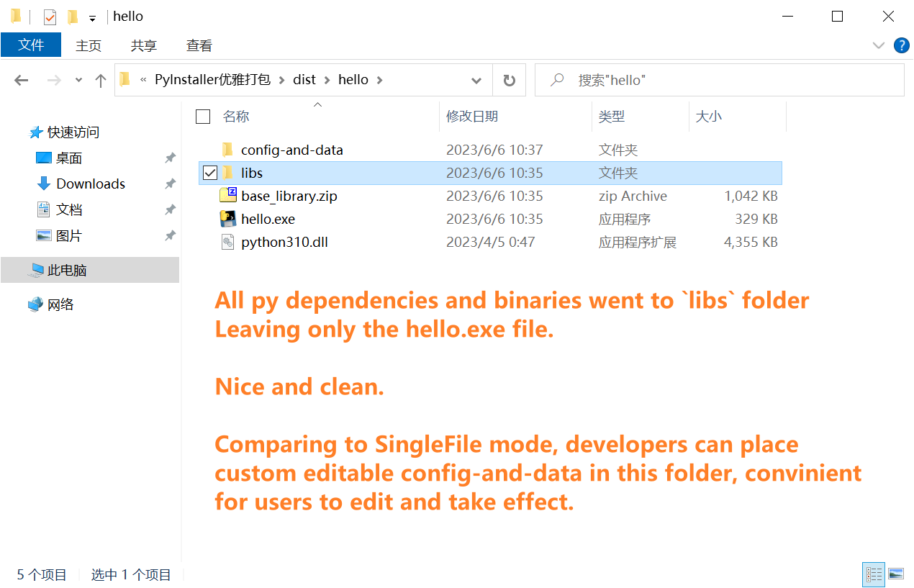This screenshot has height=588, width=914.
Task: Toggle the select-all checkbox above the file list
Action: [203, 117]
